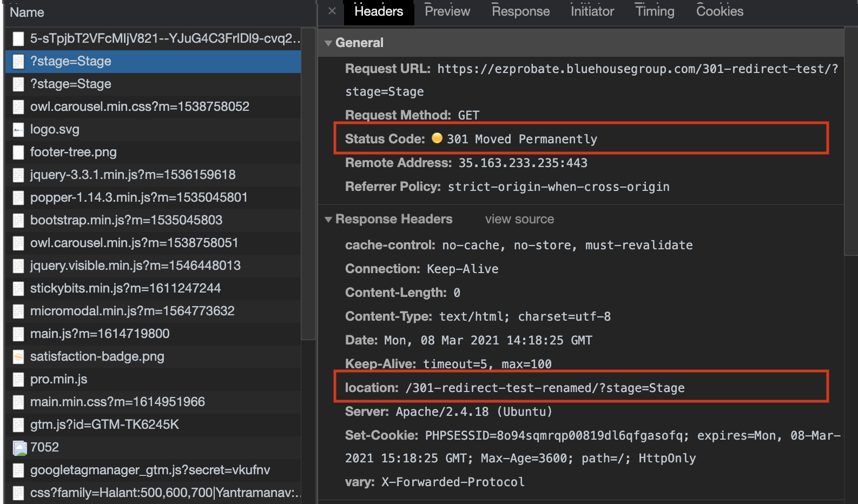The image size is (858, 504).
Task: Click the request list vertical scrollbar
Action: point(308,184)
